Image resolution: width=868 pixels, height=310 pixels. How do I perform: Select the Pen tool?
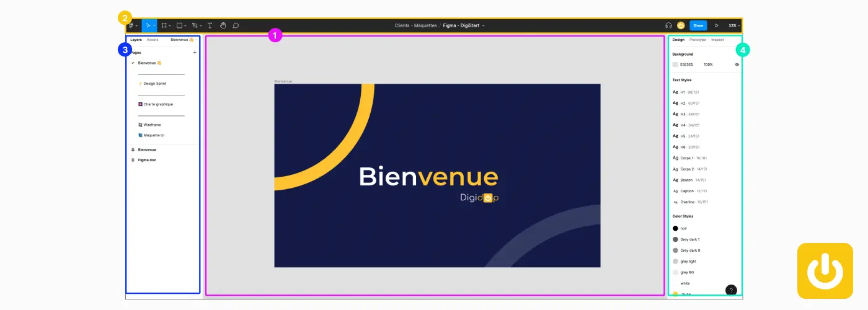tap(195, 25)
